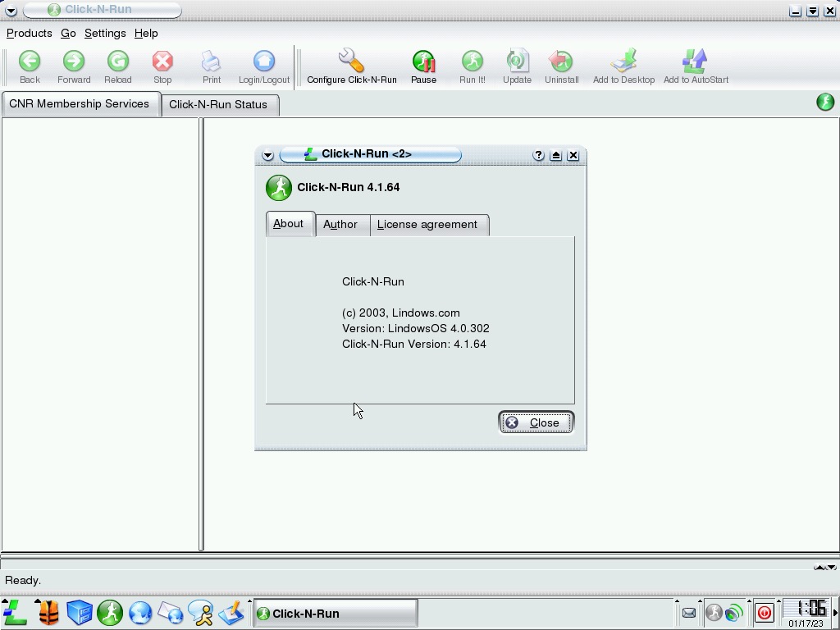Viewport: 840px width, 630px height.
Task: Click the Add to Desktop icon
Action: [x=623, y=62]
